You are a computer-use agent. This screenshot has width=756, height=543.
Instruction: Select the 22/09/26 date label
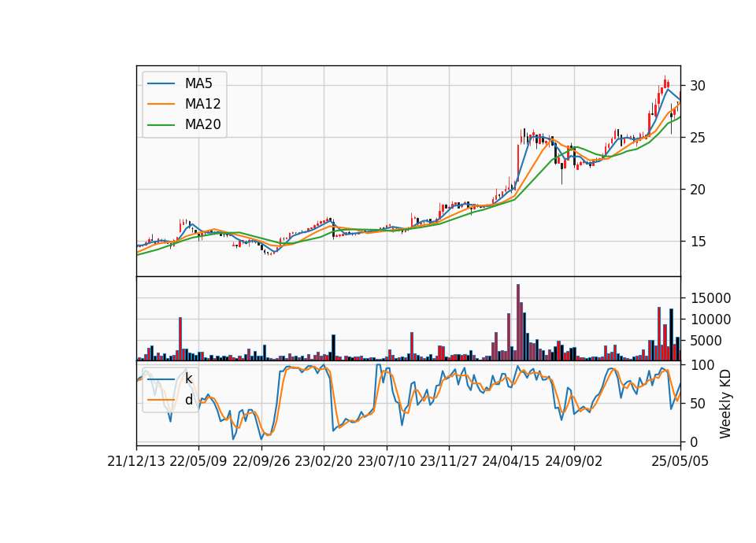[261, 461]
